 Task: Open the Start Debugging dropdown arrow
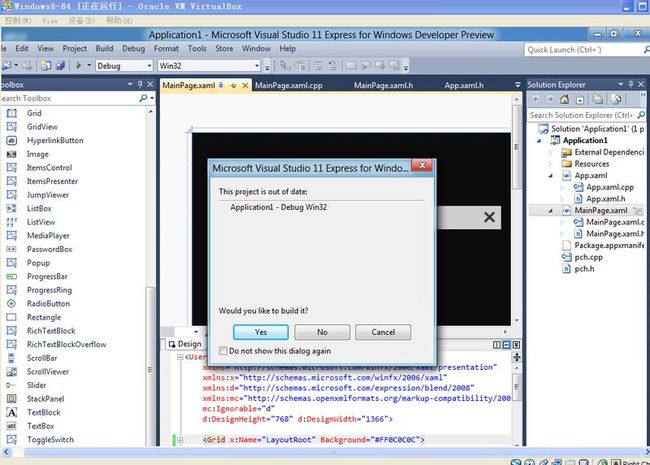click(x=89, y=65)
